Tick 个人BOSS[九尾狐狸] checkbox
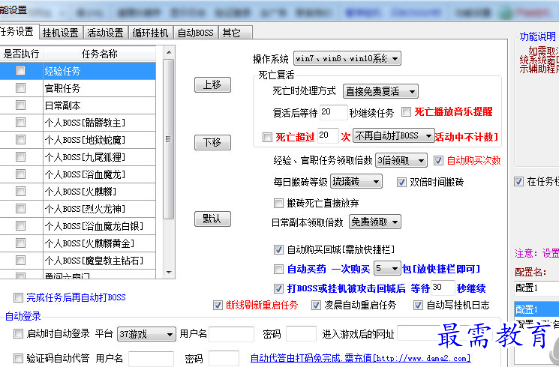This screenshot has height=367, width=559. click(21, 157)
